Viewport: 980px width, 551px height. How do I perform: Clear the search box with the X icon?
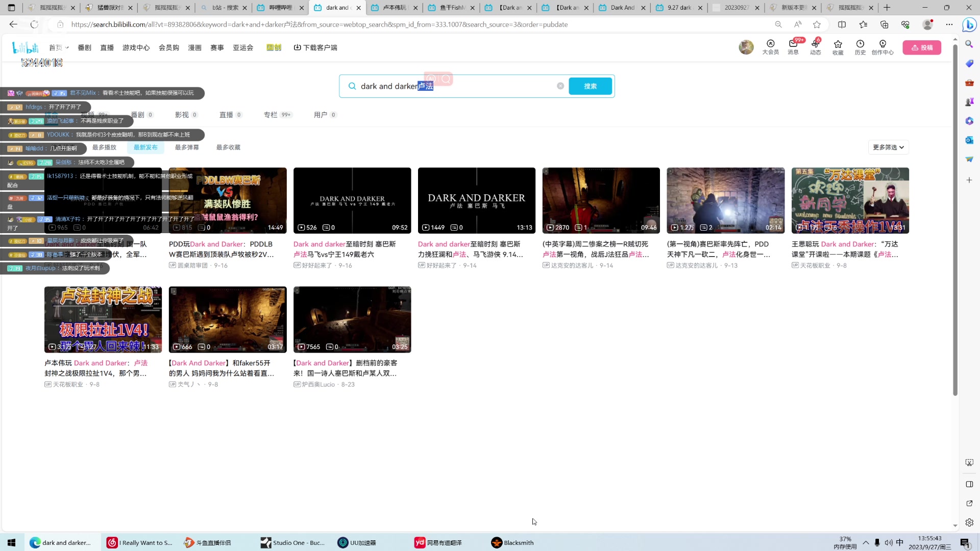click(x=560, y=86)
